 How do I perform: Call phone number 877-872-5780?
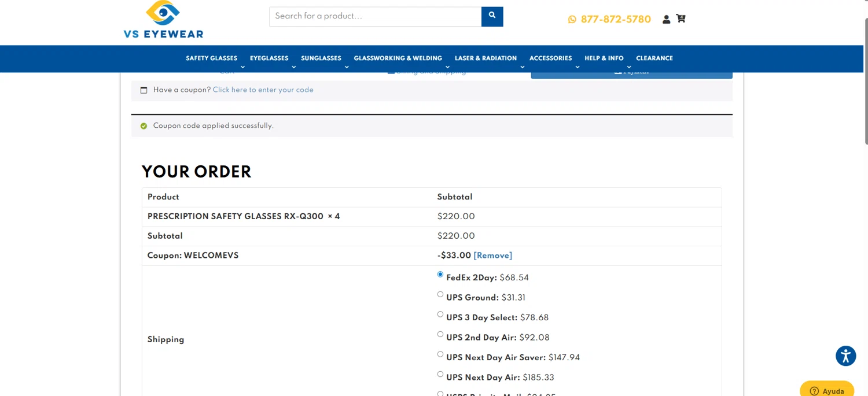(616, 19)
